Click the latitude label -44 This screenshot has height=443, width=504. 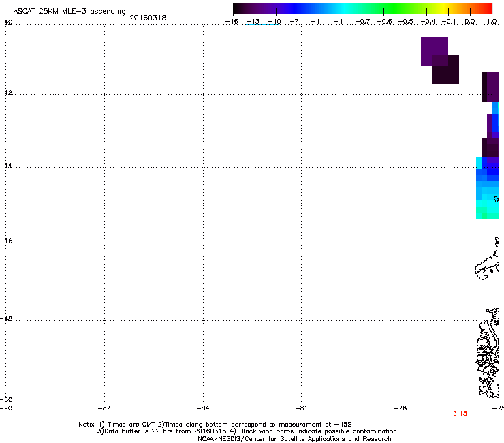pos(6,166)
